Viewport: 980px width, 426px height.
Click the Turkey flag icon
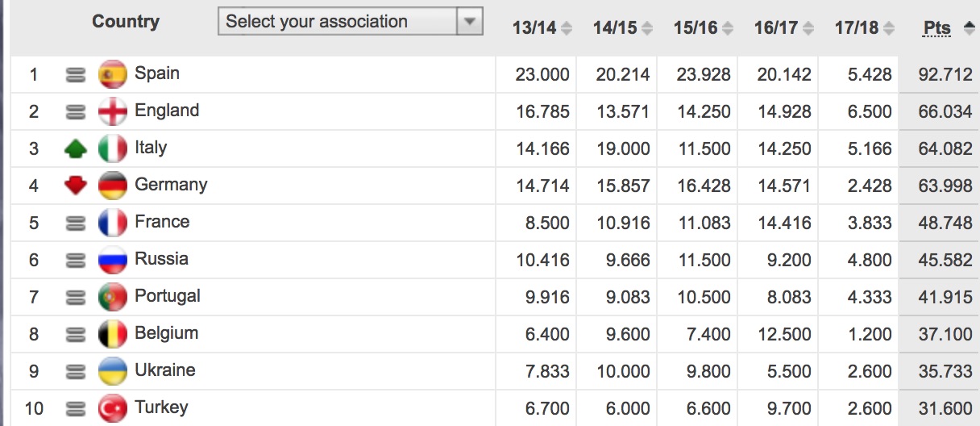113,409
